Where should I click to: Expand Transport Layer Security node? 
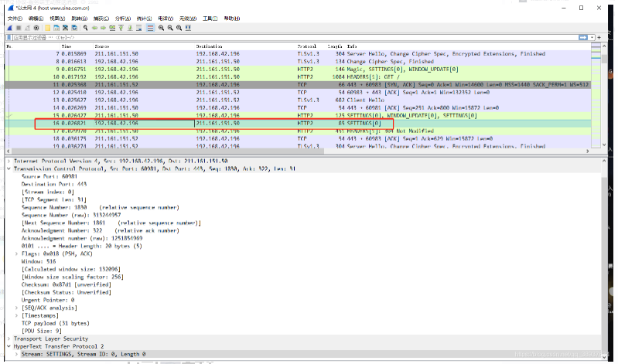tap(9, 338)
